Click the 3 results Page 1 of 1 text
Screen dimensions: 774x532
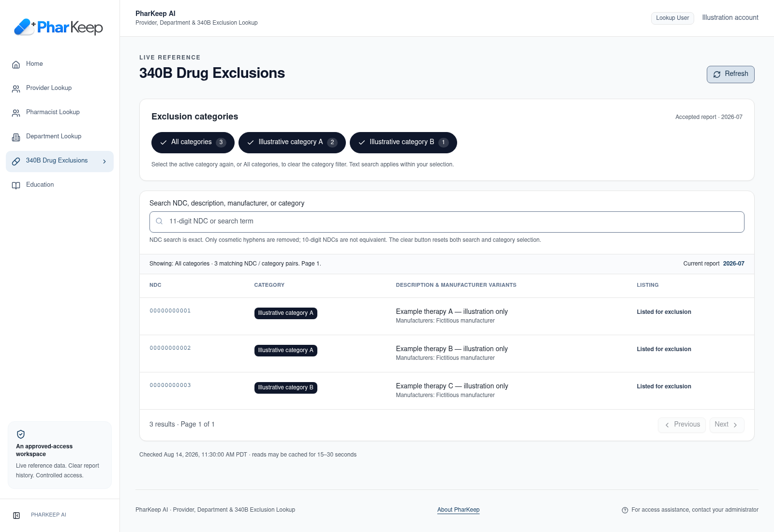[182, 424]
